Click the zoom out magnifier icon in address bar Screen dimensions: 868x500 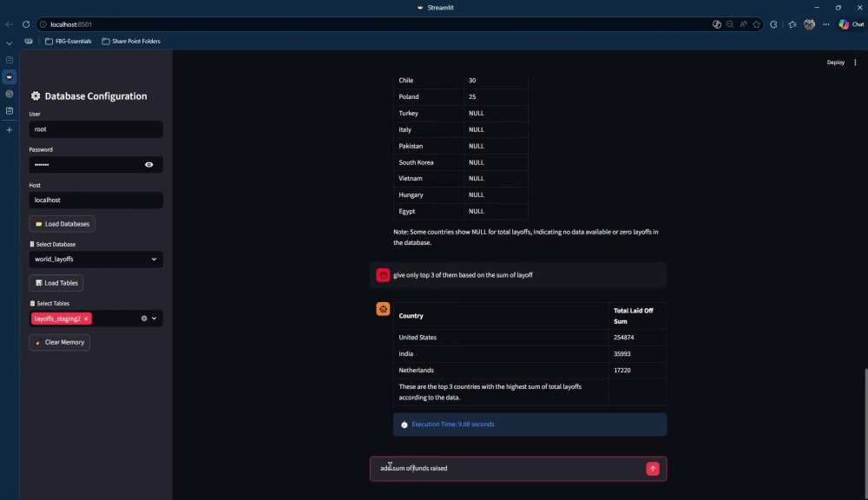click(730, 24)
